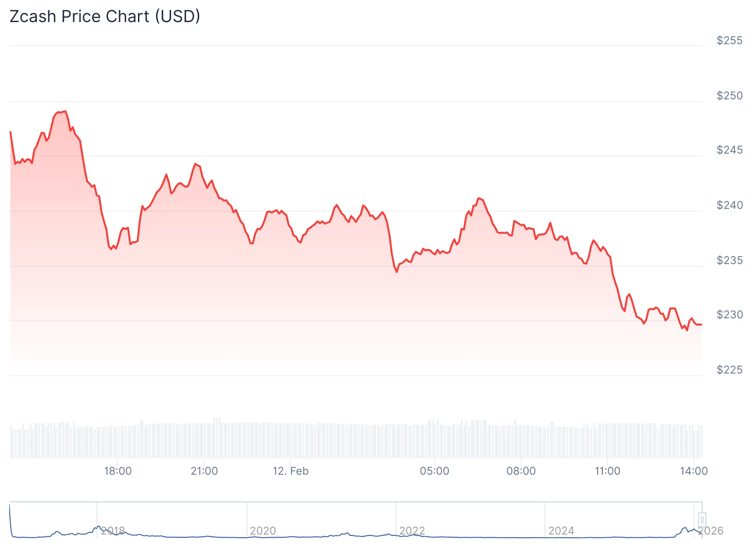Click the $250 price axis label
756x552 pixels.
(x=729, y=96)
